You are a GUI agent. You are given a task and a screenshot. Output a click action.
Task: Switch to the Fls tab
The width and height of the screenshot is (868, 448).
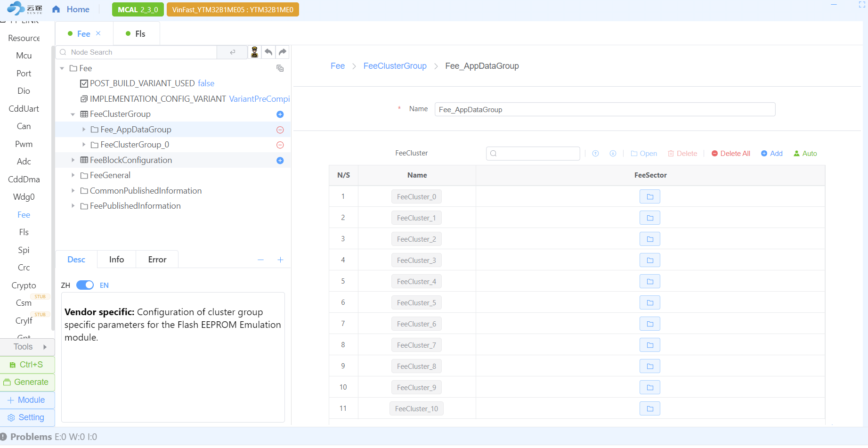click(x=136, y=34)
